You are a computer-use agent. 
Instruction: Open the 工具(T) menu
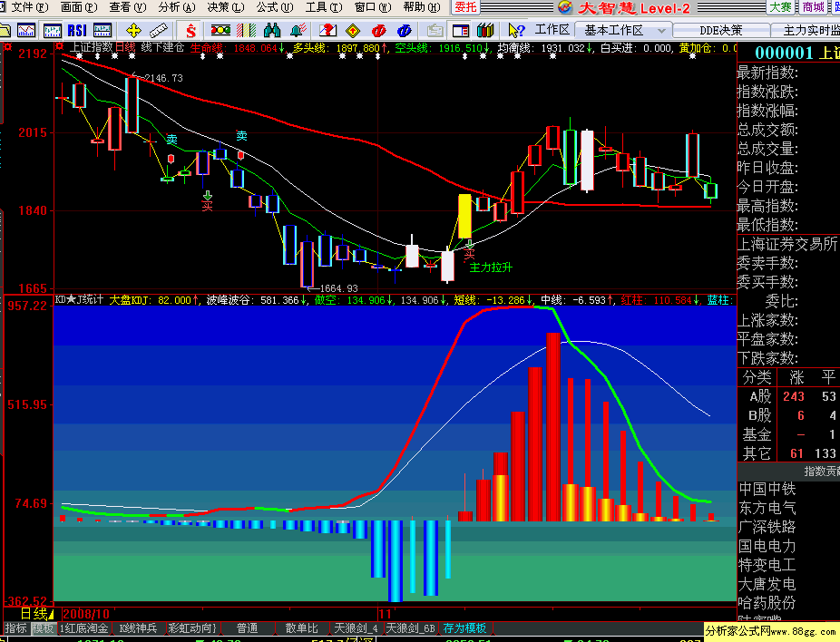324,7
